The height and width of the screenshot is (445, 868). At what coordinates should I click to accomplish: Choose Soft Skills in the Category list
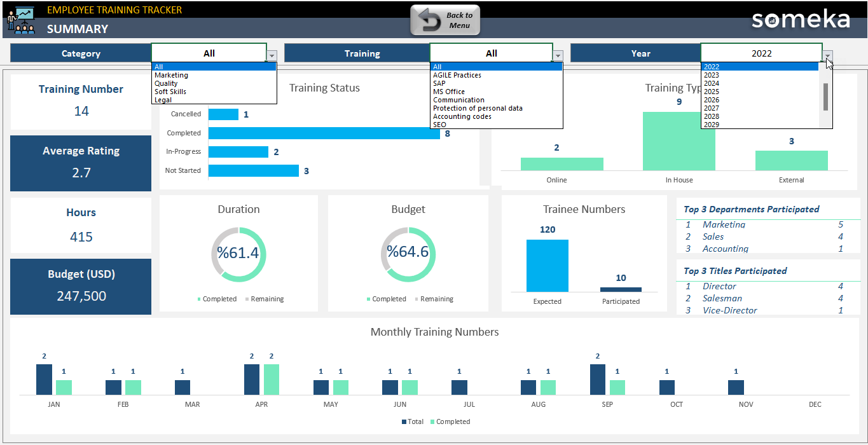tap(171, 91)
